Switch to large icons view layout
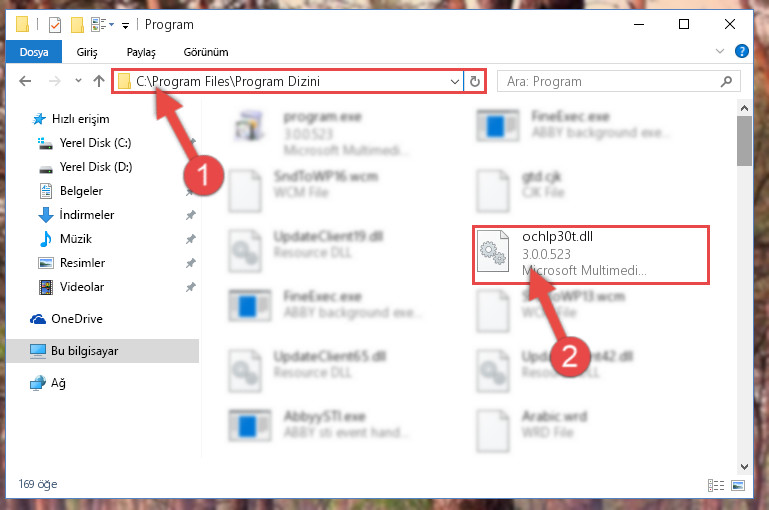 738,485
